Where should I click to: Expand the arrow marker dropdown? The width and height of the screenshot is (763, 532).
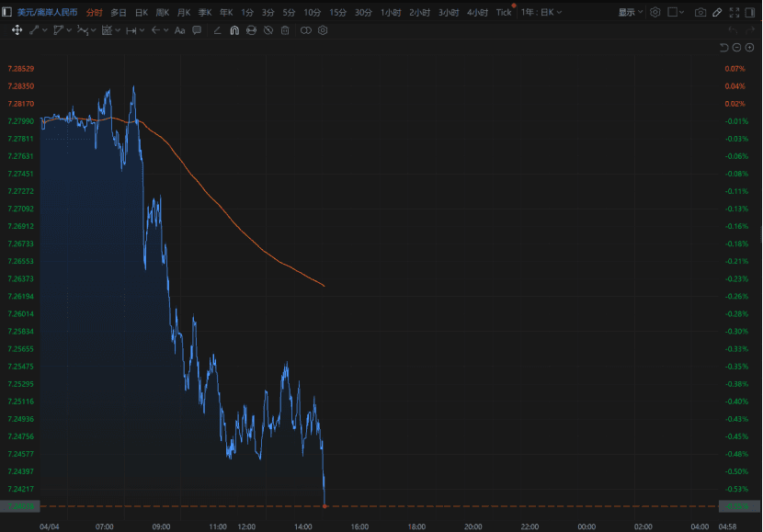pyautogui.click(x=166, y=30)
